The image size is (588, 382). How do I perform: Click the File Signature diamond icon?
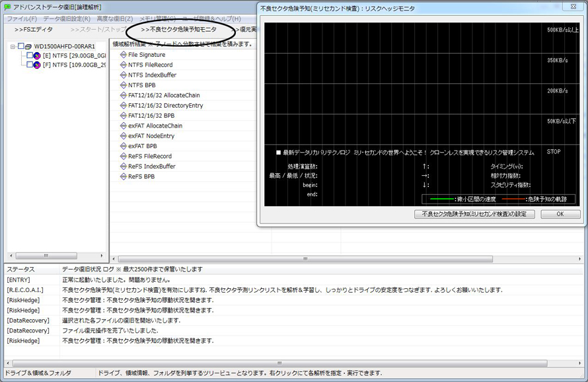[124, 55]
